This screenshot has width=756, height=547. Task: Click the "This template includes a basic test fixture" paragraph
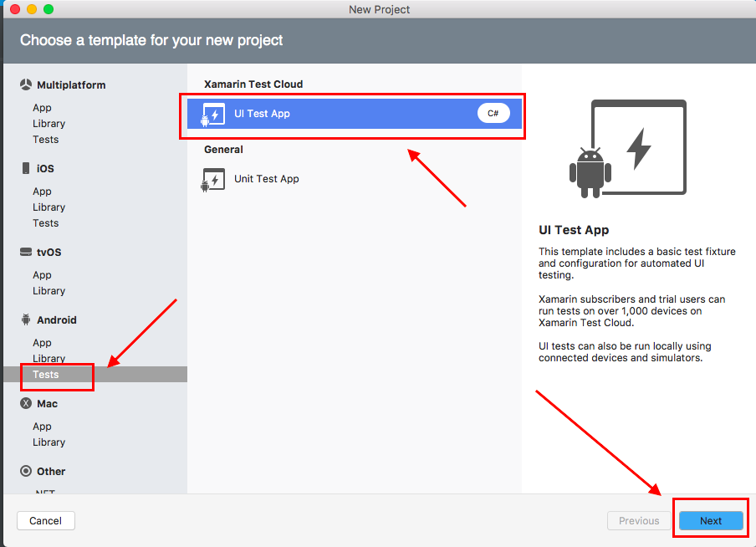click(637, 263)
